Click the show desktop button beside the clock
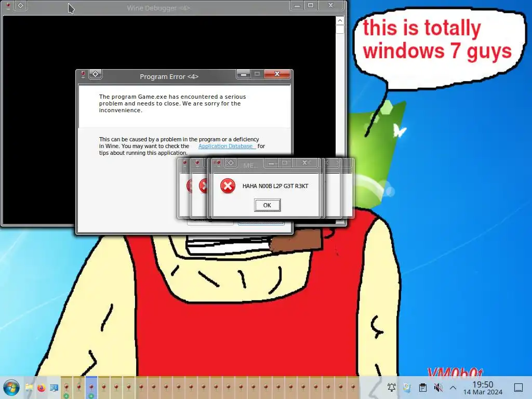The image size is (532, 399). click(518, 388)
